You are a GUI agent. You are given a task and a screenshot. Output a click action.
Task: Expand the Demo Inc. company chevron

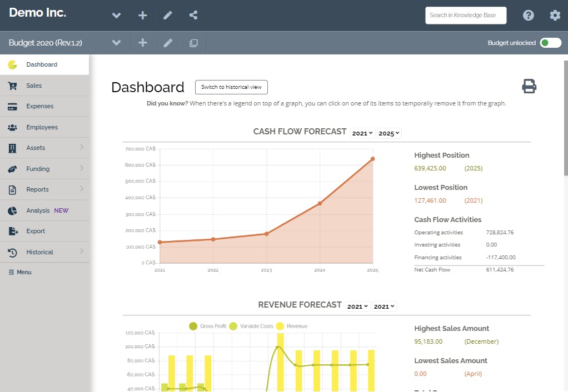coord(116,15)
